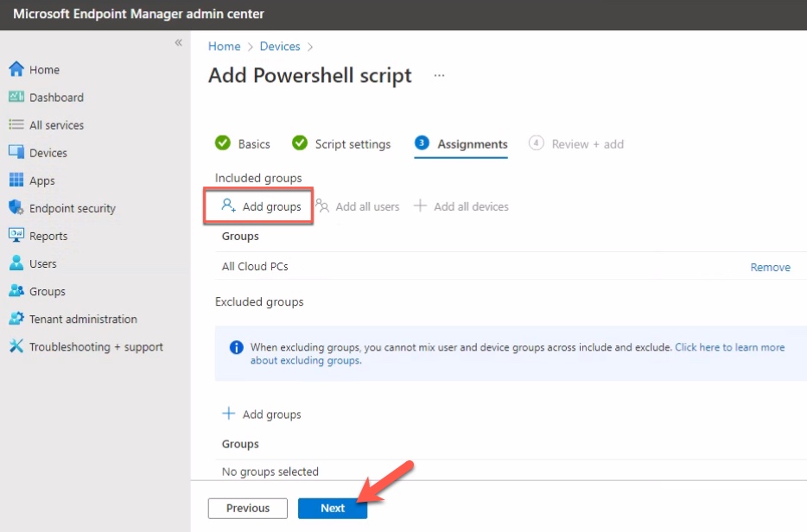Click the Dashboard chart icon
This screenshot has width=807, height=532.
click(16, 97)
